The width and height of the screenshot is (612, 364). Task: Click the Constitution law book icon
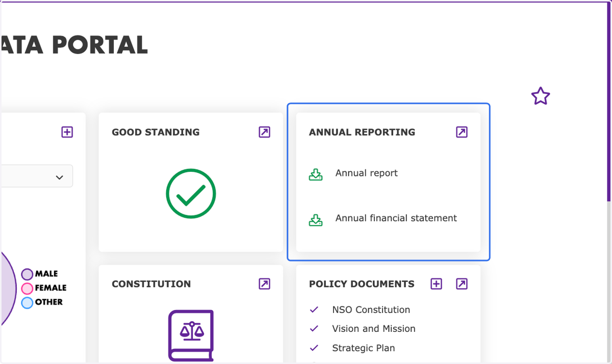pyautogui.click(x=191, y=335)
